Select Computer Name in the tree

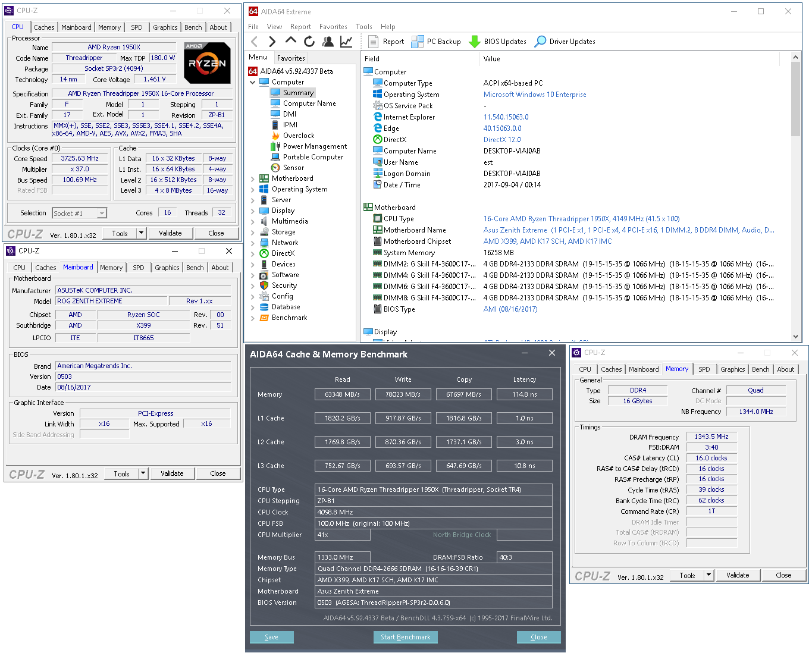(x=303, y=103)
